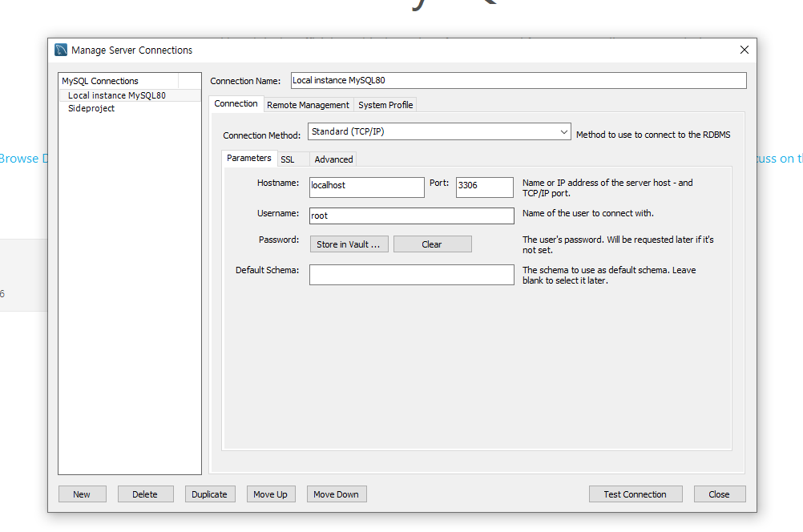Focus the Username field
Viewport: 803px width, 532px height.
[412, 216]
